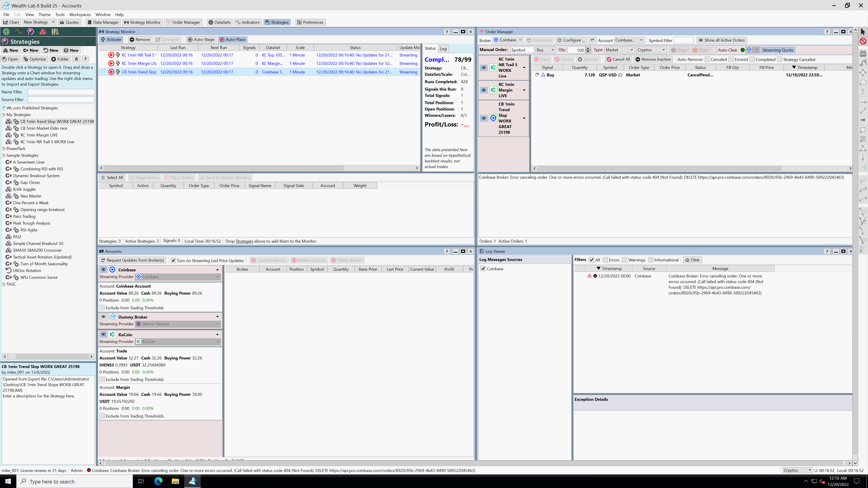Click the Indicators toolbar button
Screen dimensions: 868x488
[248, 22]
